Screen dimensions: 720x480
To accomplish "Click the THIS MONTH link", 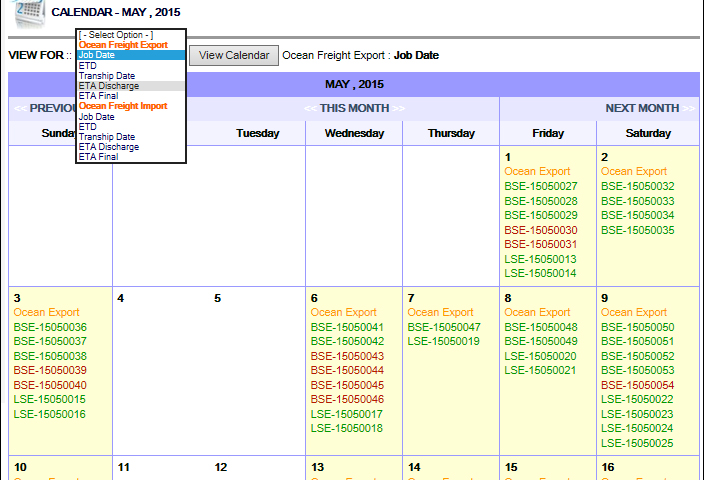I will coord(354,108).
